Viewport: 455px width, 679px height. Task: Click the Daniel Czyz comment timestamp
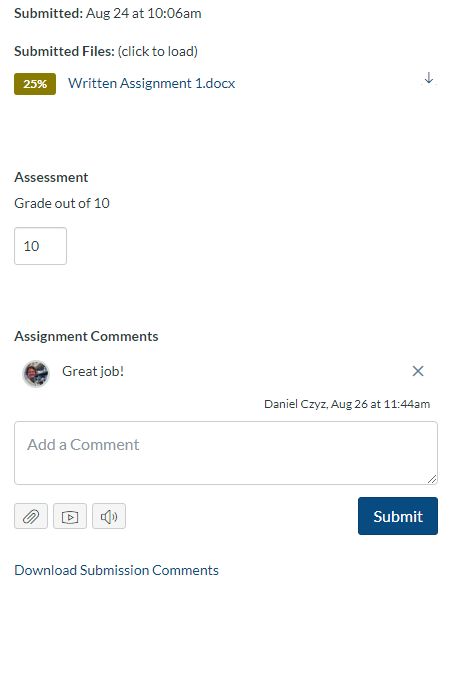(347, 404)
